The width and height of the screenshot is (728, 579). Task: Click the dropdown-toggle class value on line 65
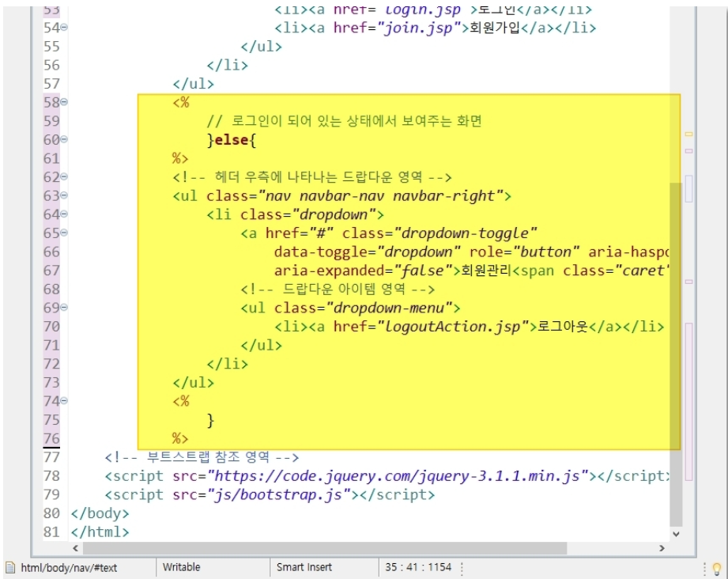tap(465, 233)
